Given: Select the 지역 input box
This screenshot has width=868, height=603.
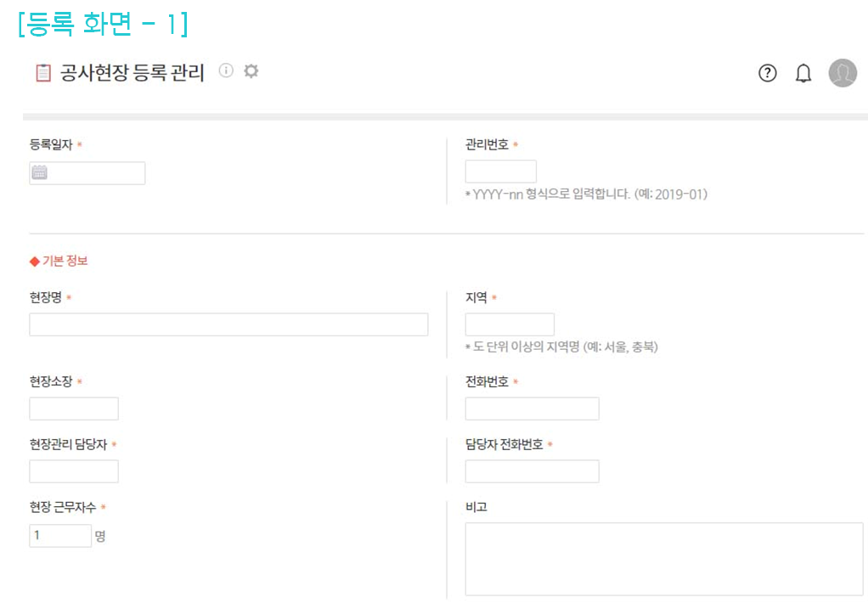Looking at the screenshot, I should (x=510, y=324).
